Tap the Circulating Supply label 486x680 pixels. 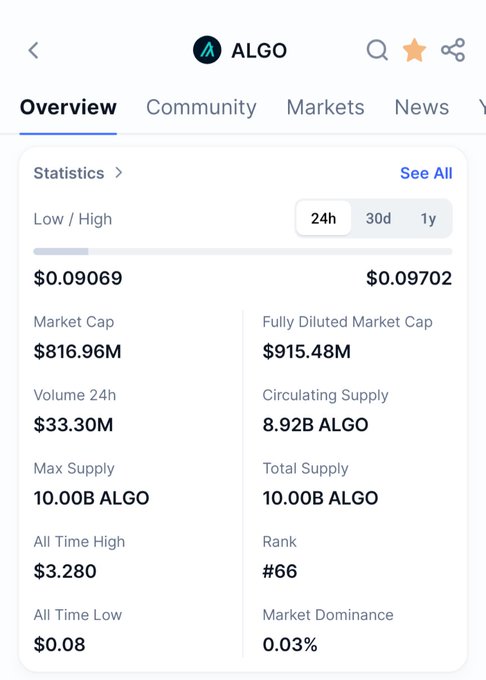[326, 396]
